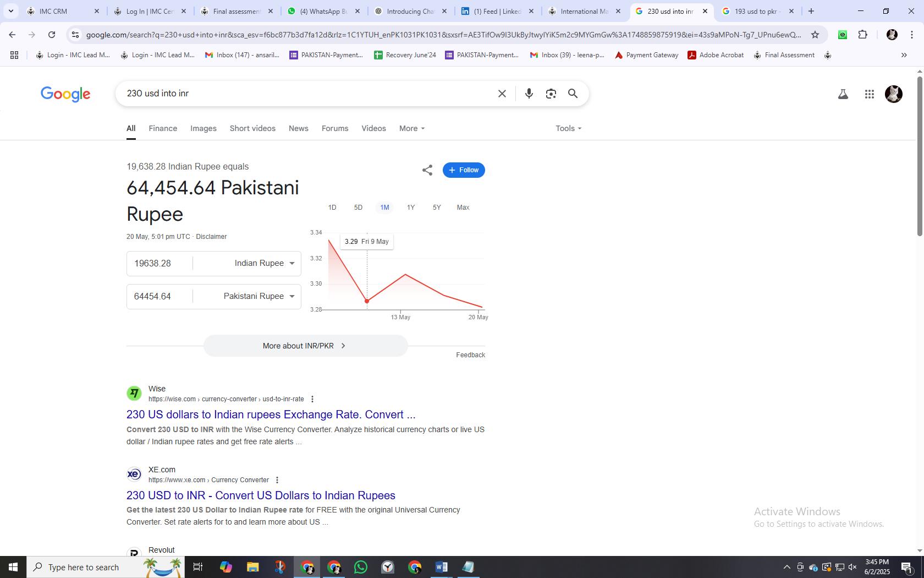924x578 pixels.
Task: Switch to the Finance tab
Action: (163, 128)
